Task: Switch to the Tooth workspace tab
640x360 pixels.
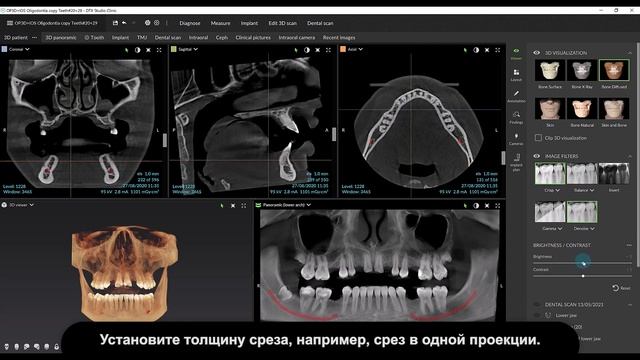Action: (94, 38)
